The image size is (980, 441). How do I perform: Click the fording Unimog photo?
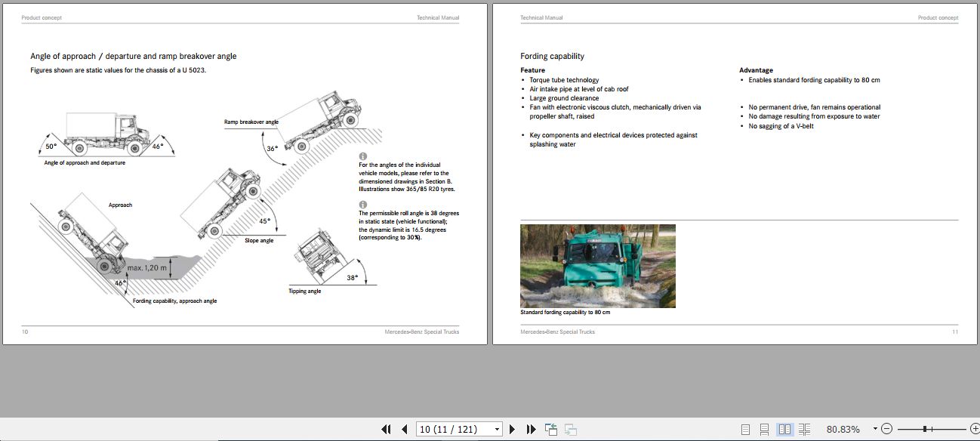click(x=597, y=266)
